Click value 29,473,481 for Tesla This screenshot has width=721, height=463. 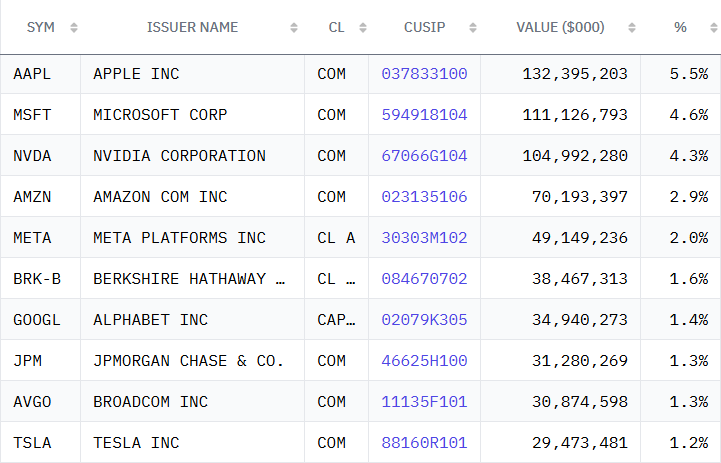580,443
